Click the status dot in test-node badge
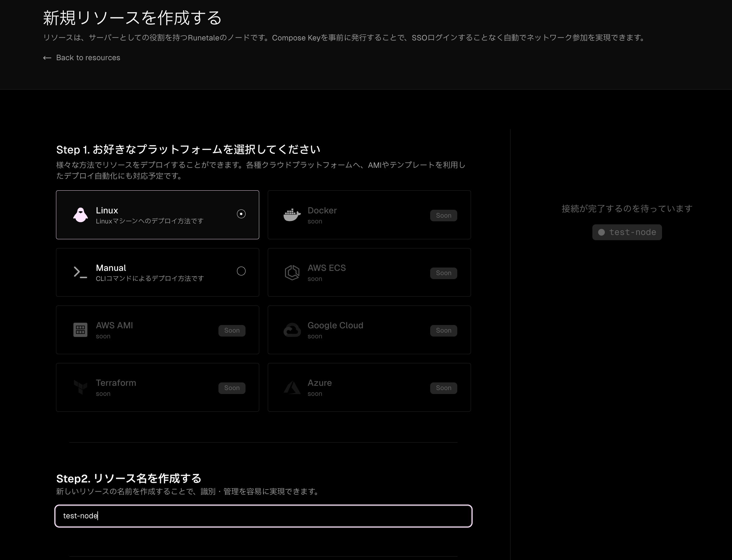This screenshot has width=732, height=560. (601, 232)
